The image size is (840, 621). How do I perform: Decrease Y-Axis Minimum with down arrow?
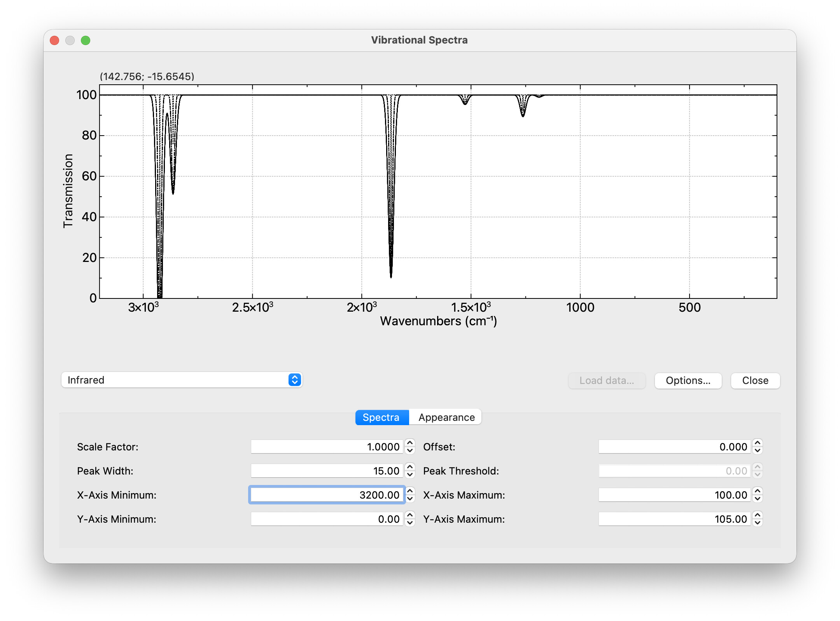(x=409, y=523)
